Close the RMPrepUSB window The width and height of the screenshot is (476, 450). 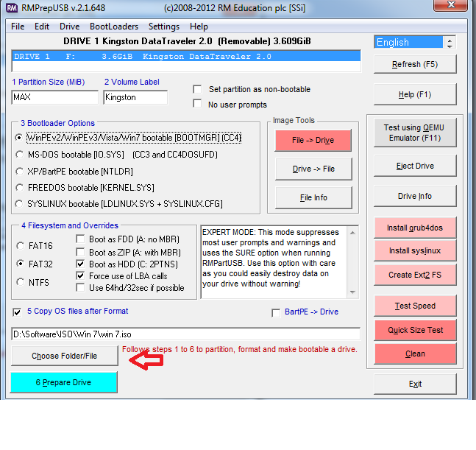pyautogui.click(x=450, y=5)
